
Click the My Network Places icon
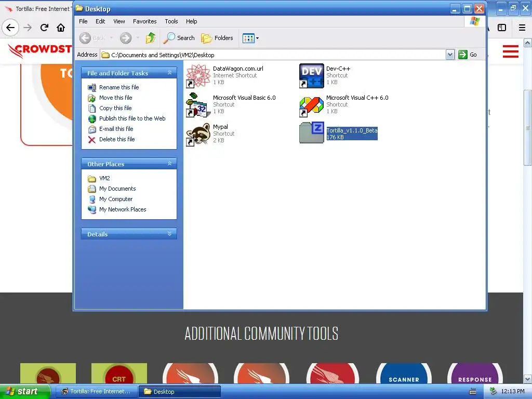point(92,210)
